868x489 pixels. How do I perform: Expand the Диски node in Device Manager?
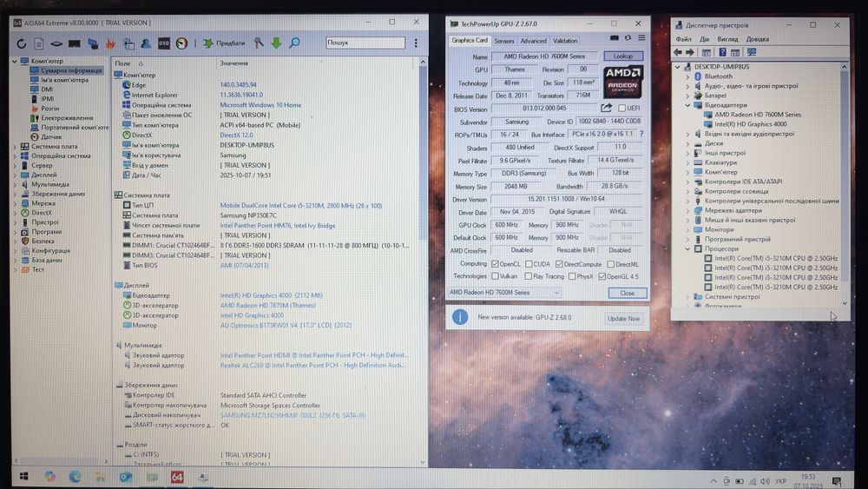687,143
